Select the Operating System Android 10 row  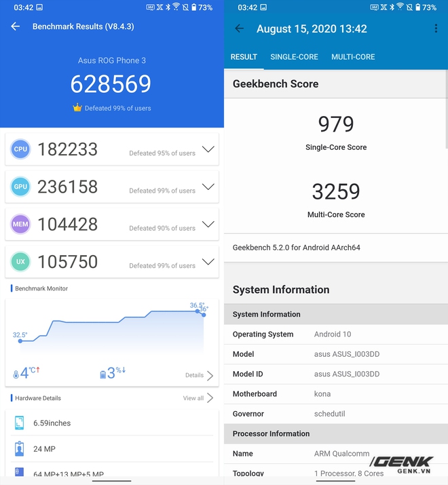tap(336, 334)
